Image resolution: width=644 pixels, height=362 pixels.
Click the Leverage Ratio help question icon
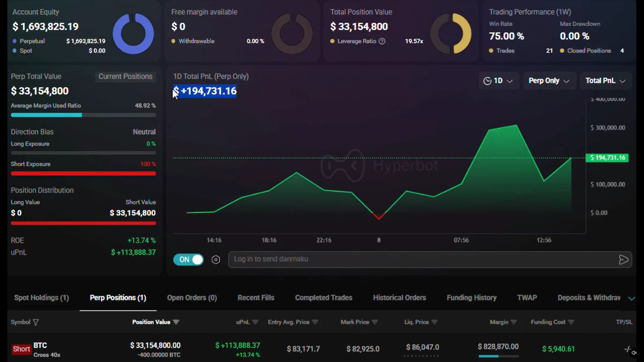click(382, 41)
